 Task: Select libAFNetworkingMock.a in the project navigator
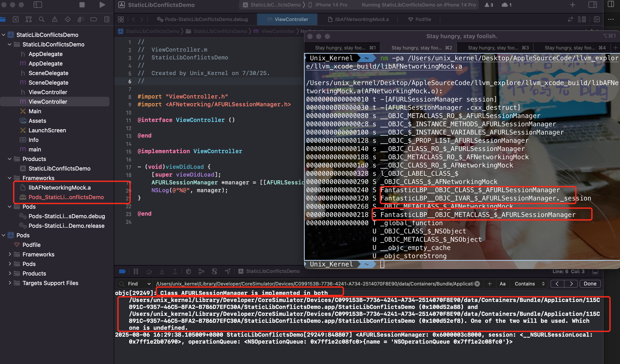pos(59,187)
